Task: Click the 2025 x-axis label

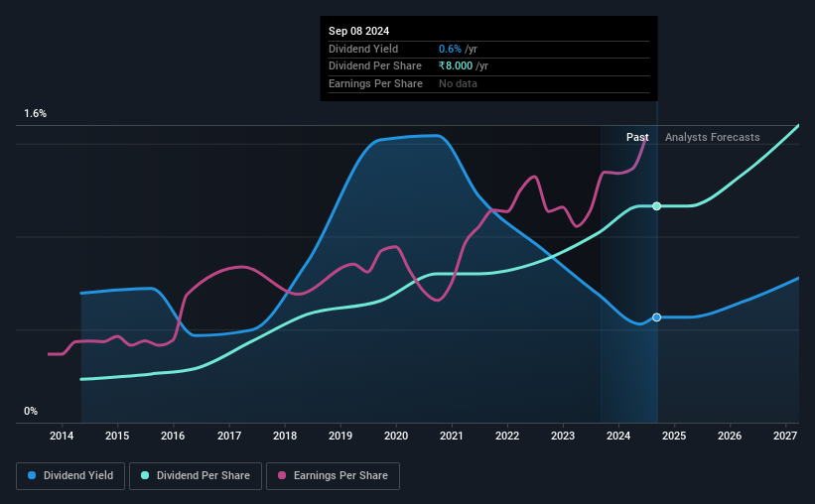Action: click(674, 436)
